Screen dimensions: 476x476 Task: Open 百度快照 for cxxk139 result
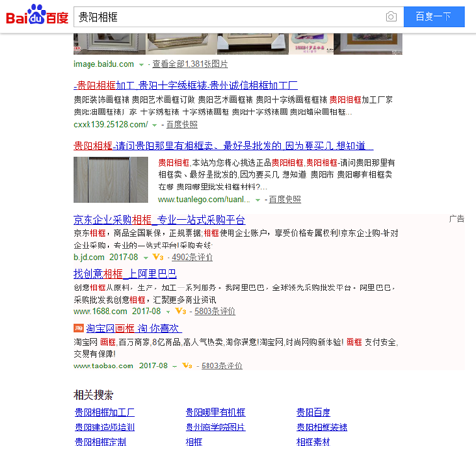(x=182, y=124)
